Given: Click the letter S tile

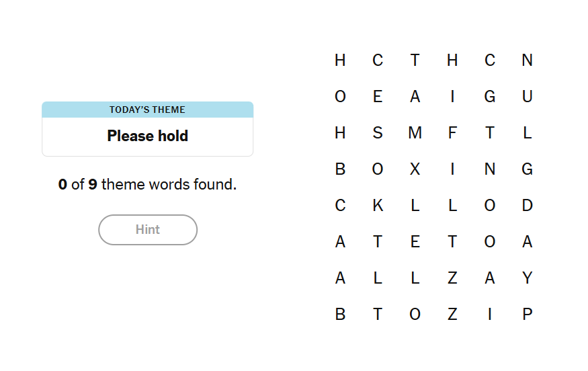Looking at the screenshot, I should pos(378,133).
